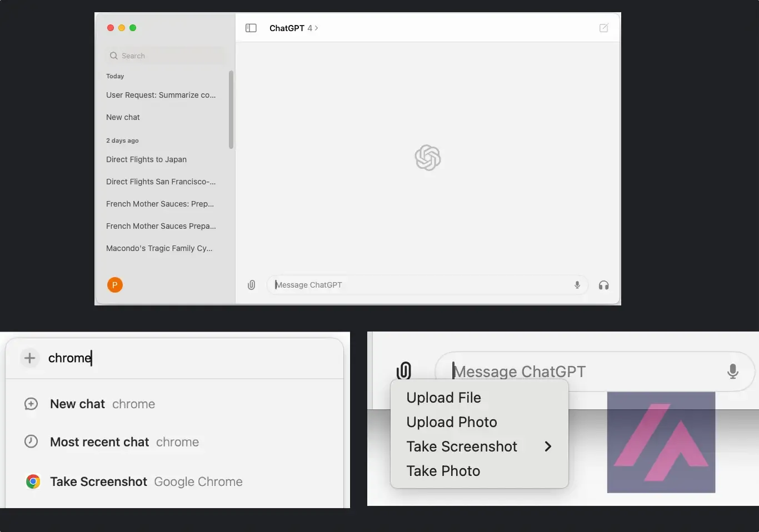Open the "User Request: Summarize co..." chat
Viewport: 759px width, 532px height.
click(x=161, y=95)
